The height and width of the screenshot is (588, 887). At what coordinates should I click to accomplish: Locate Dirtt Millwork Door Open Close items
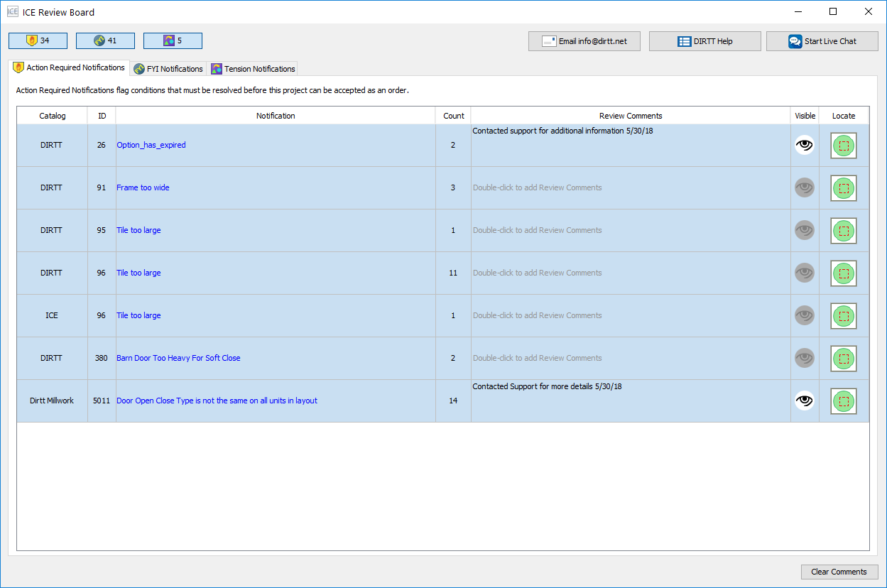click(x=844, y=401)
